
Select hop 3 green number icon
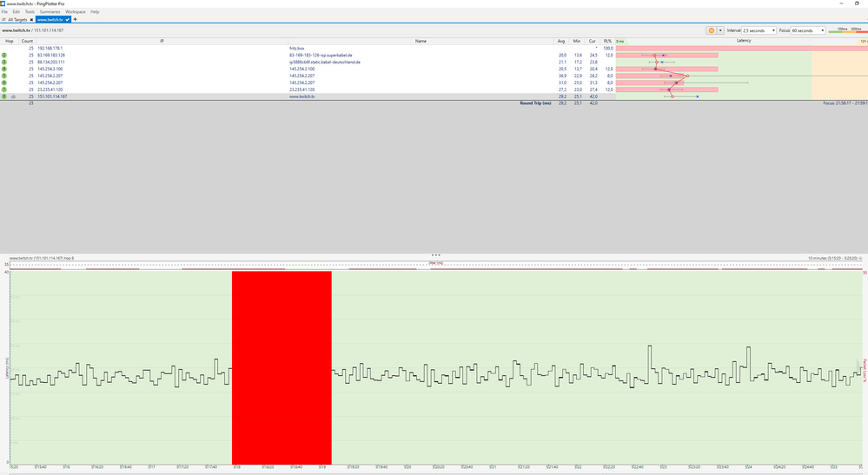[4, 62]
